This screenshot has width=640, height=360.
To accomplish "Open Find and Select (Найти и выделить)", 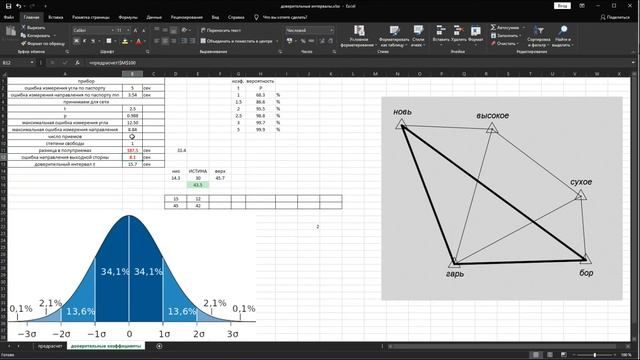I will 562,36.
